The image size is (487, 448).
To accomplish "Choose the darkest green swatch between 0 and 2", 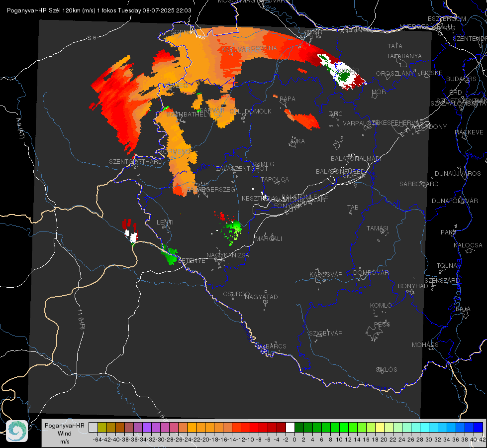I will [x=299, y=428].
